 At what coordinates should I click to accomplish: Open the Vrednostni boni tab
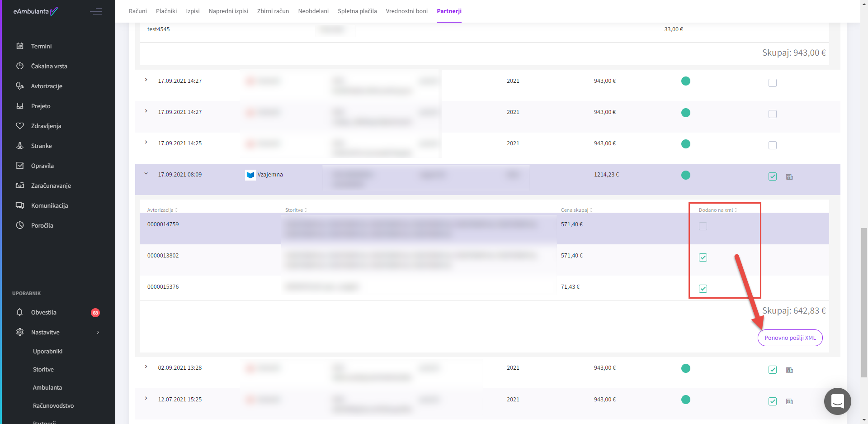coord(406,11)
